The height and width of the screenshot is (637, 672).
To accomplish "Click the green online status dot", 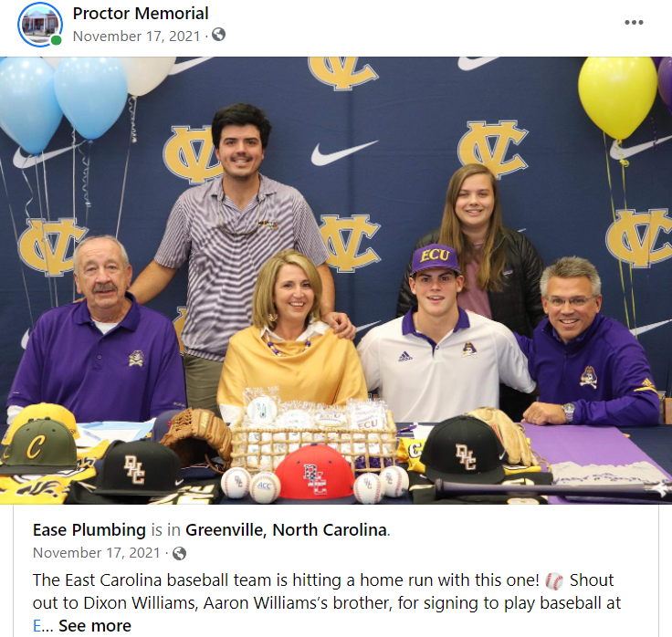I will [56, 40].
